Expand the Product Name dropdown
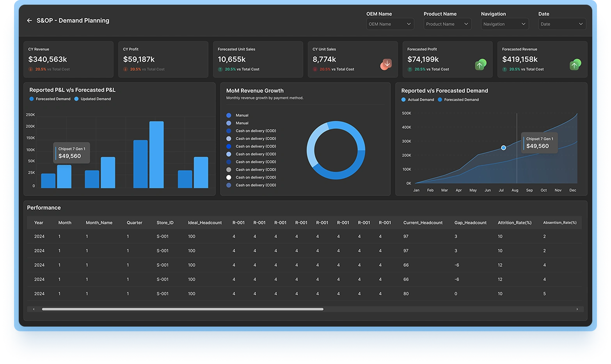This screenshot has width=611, height=364. click(x=447, y=24)
